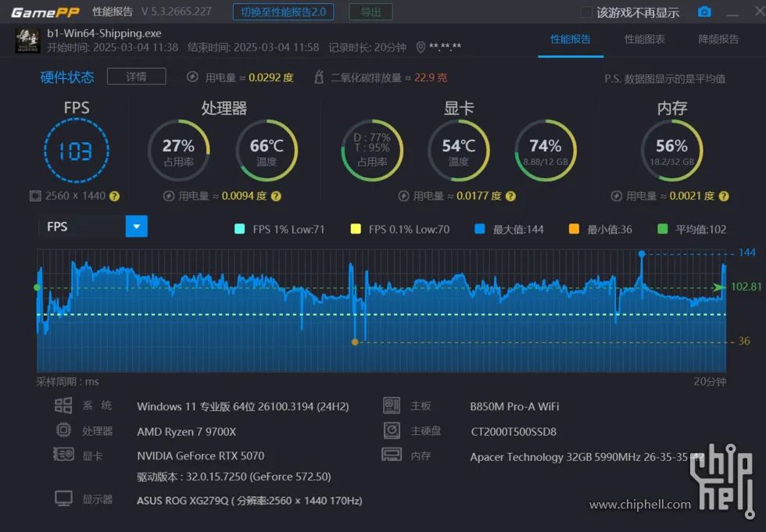The height and width of the screenshot is (532, 766).
Task: Click the motherboard icon in info list
Action: tap(392, 405)
